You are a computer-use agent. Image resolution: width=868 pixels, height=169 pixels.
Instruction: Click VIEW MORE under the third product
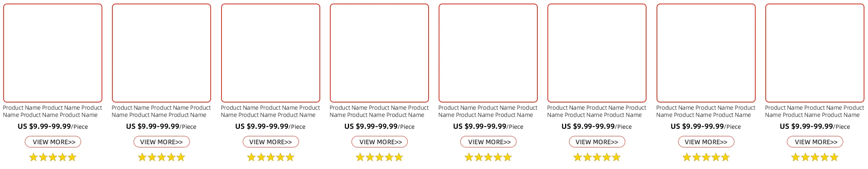tap(271, 142)
